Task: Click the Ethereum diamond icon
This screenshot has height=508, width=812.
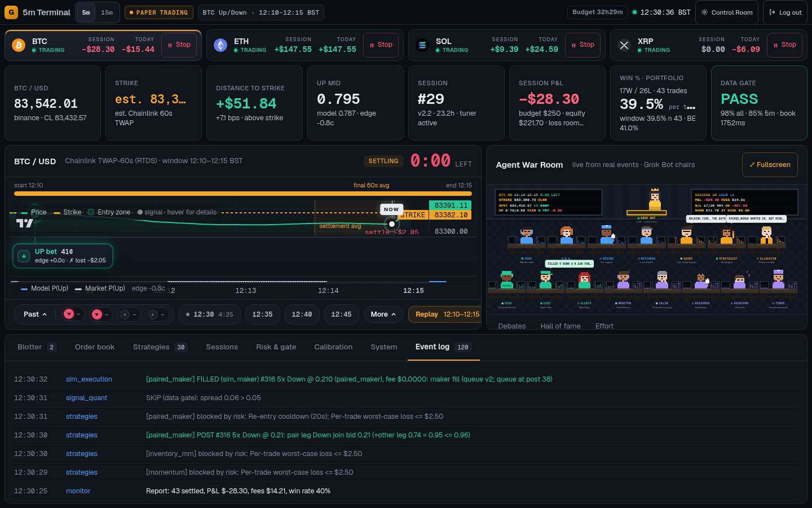Action: [220, 45]
